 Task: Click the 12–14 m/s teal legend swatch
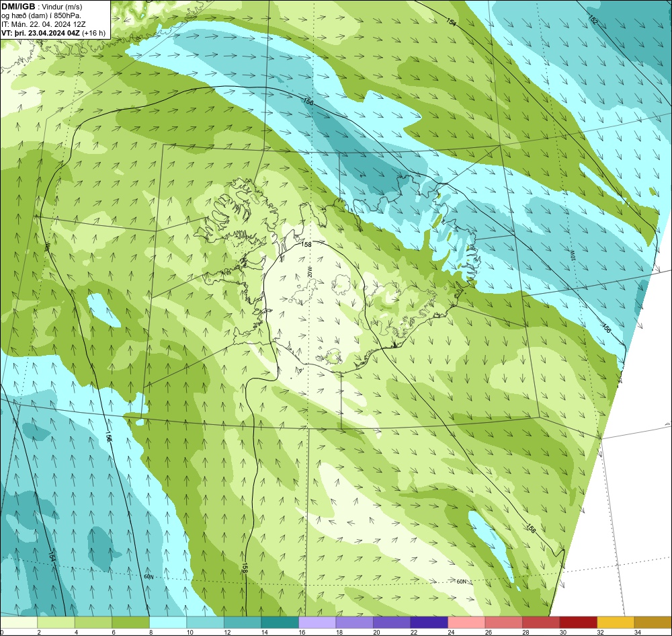243,622
